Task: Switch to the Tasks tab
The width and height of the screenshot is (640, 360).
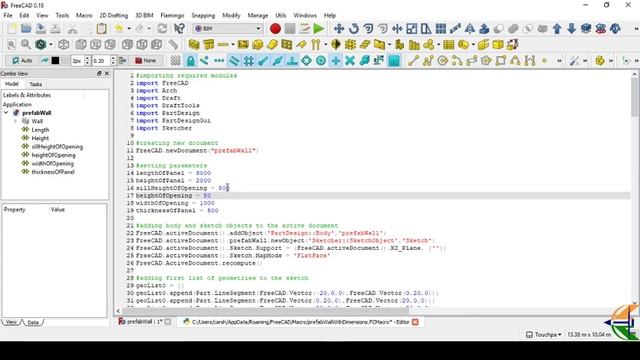Action: (36, 84)
